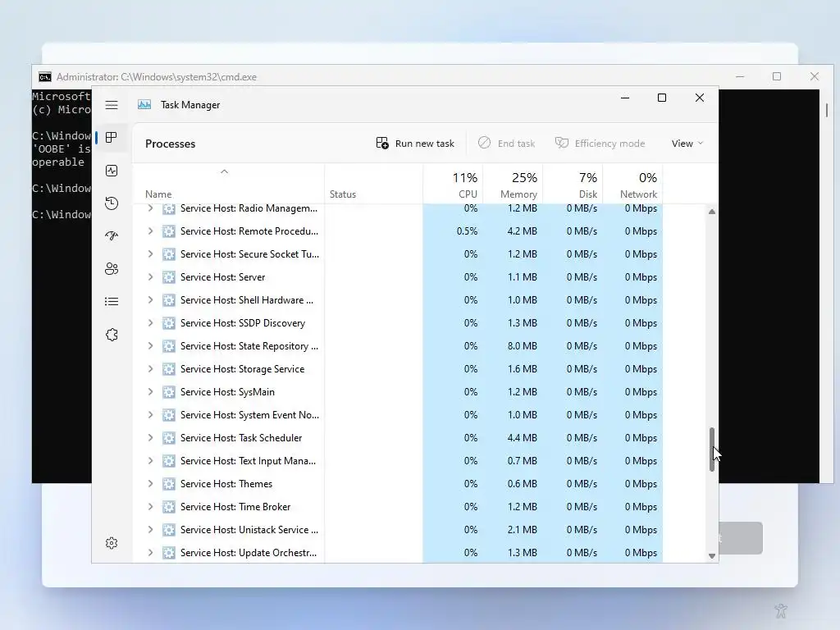Image resolution: width=840 pixels, height=630 pixels.
Task: Minimize the cmd.exe window
Action: click(x=740, y=76)
